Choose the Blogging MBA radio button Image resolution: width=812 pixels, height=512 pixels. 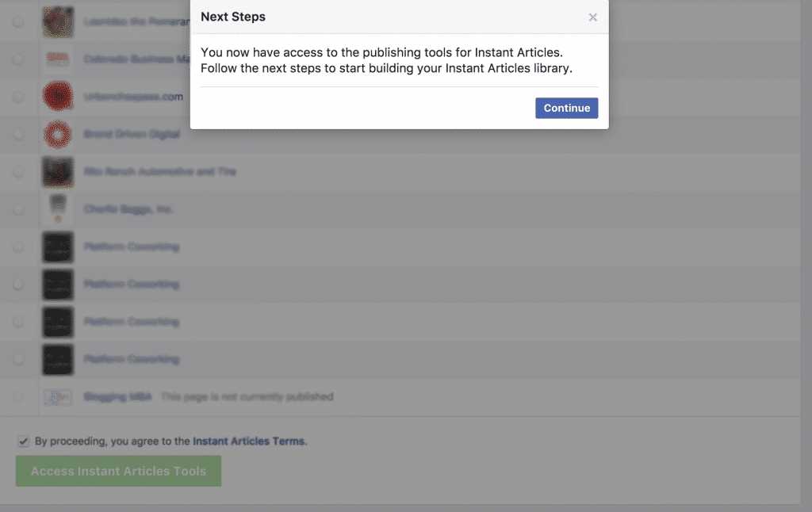coord(18,396)
